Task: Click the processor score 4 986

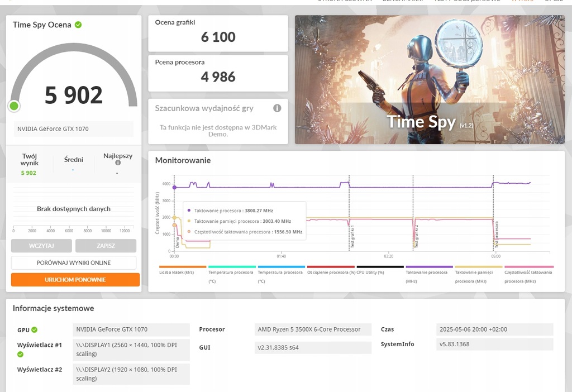Action: (218, 77)
